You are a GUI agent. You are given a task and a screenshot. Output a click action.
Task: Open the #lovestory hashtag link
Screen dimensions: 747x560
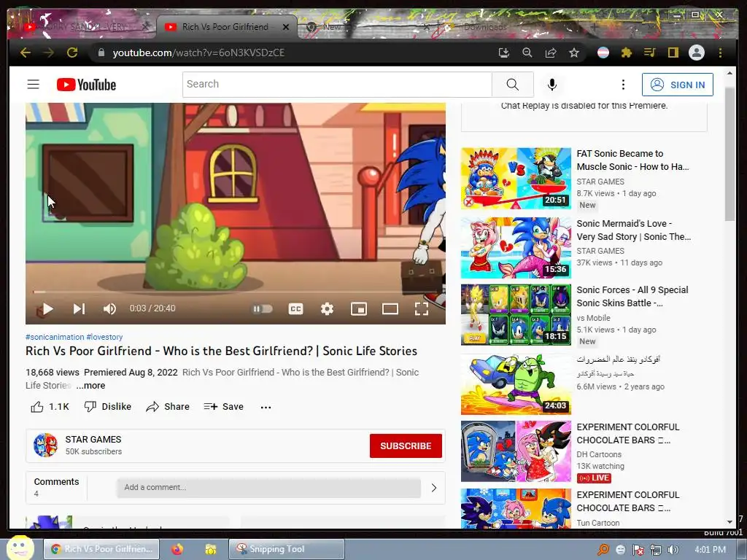click(104, 337)
